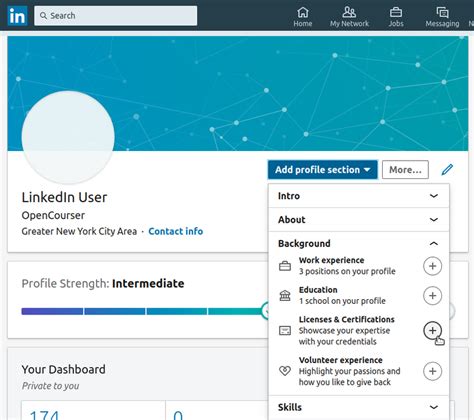The width and height of the screenshot is (474, 420).
Task: Click the More... button
Action: [x=405, y=170]
